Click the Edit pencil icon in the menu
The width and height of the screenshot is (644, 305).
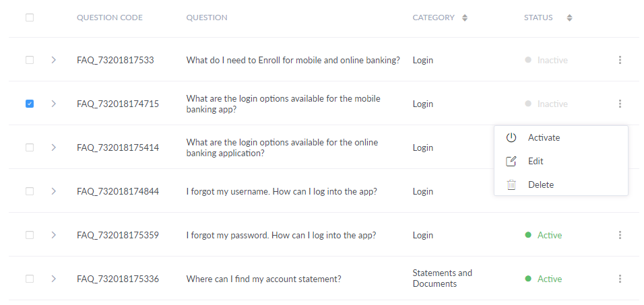point(511,161)
